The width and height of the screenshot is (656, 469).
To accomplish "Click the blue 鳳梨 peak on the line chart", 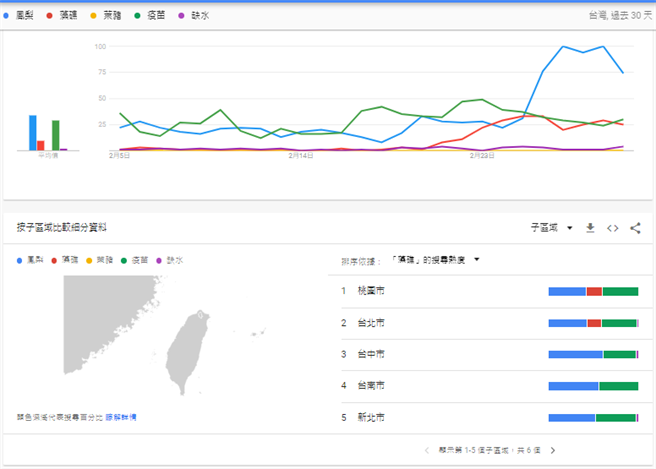I will pyautogui.click(x=564, y=47).
